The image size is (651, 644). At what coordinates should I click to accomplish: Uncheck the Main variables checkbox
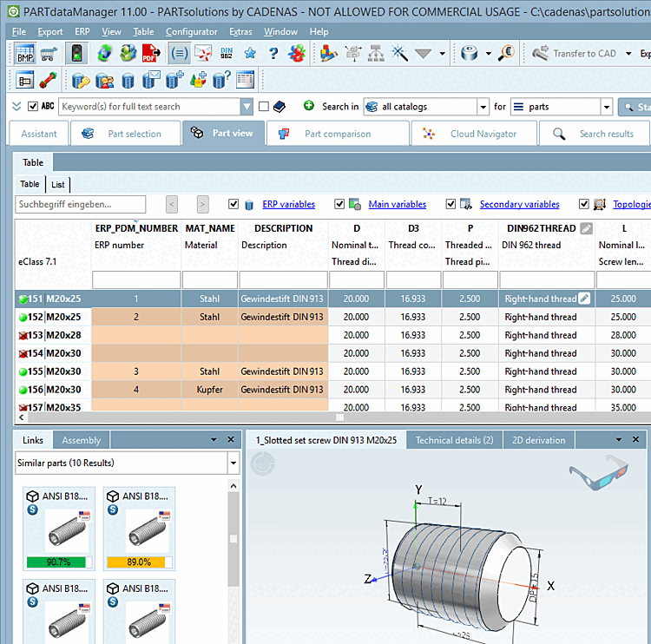click(x=339, y=205)
